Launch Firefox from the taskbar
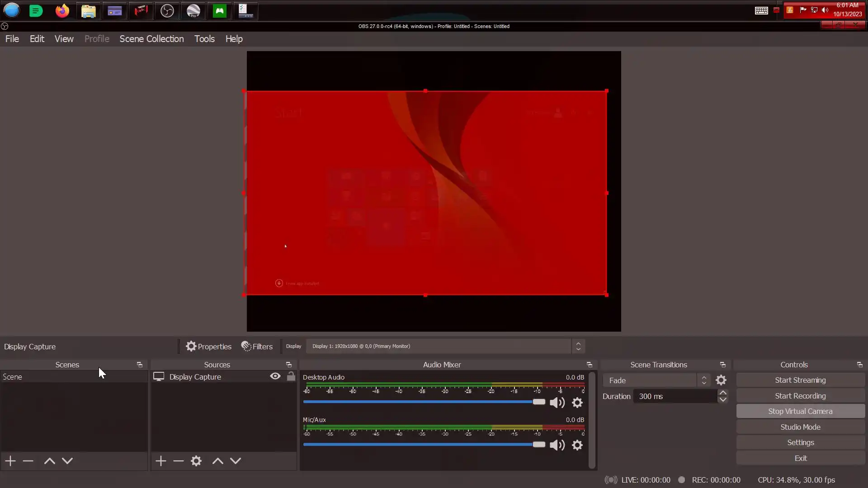 (x=62, y=11)
